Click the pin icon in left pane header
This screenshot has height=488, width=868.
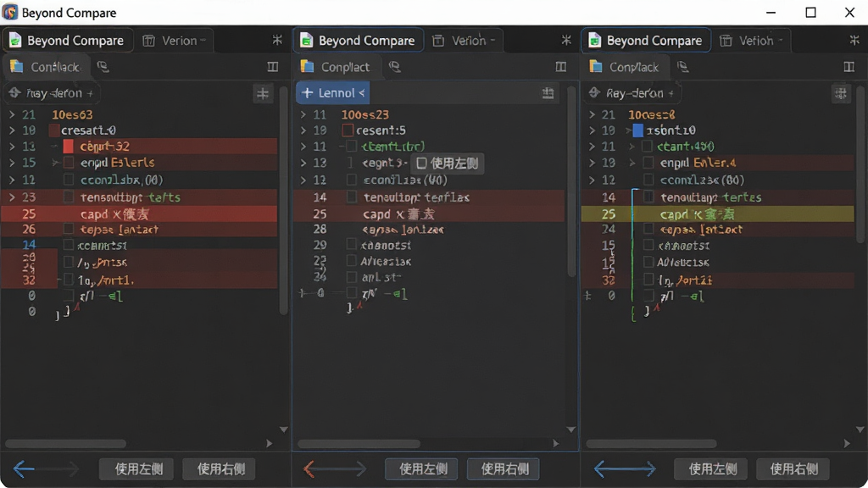pyautogui.click(x=277, y=40)
